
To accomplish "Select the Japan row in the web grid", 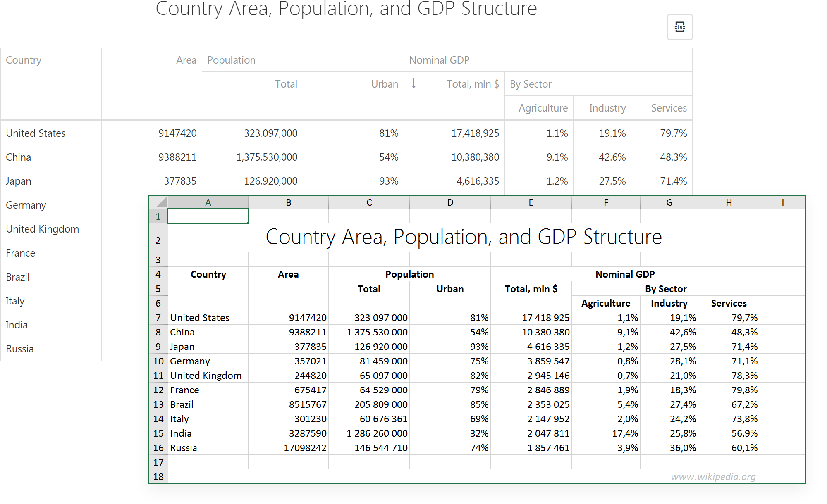I will 347,181.
